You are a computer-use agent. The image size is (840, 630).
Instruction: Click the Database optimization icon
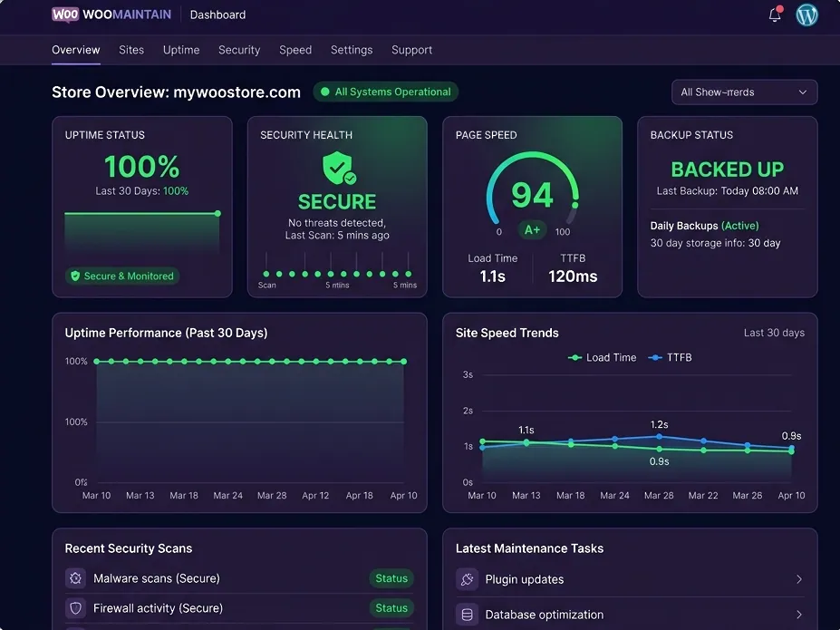(x=467, y=615)
